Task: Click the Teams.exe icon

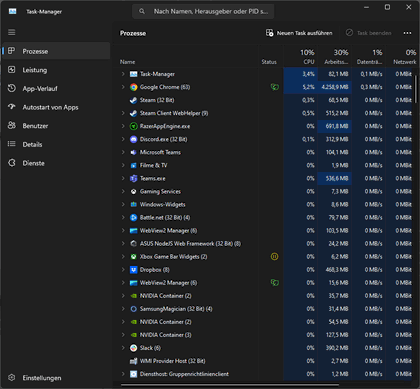Action: pyautogui.click(x=133, y=178)
